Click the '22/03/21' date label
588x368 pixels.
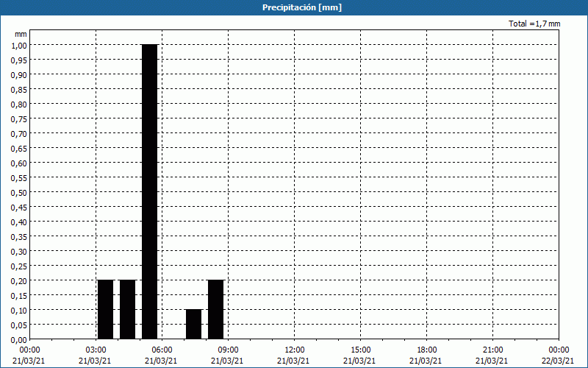point(558,361)
